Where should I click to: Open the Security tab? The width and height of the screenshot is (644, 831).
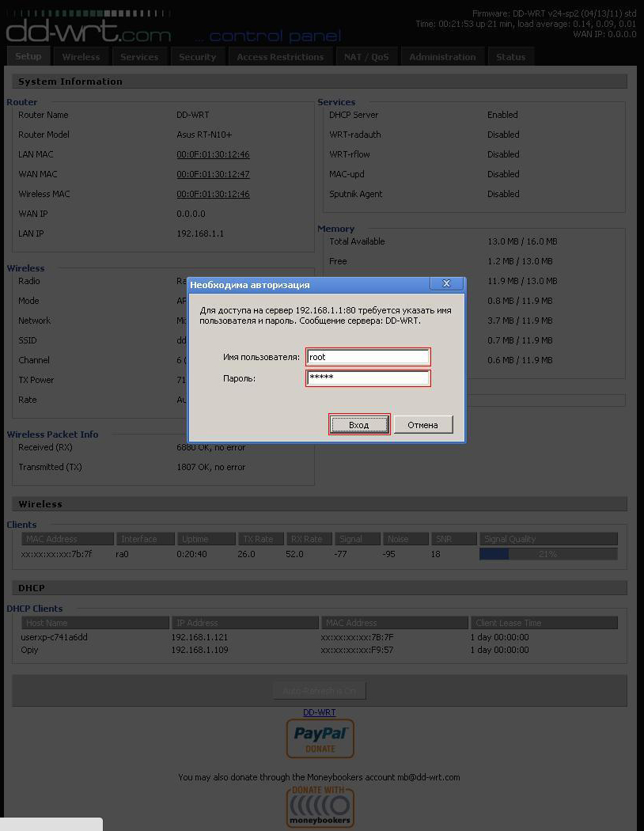click(x=198, y=57)
